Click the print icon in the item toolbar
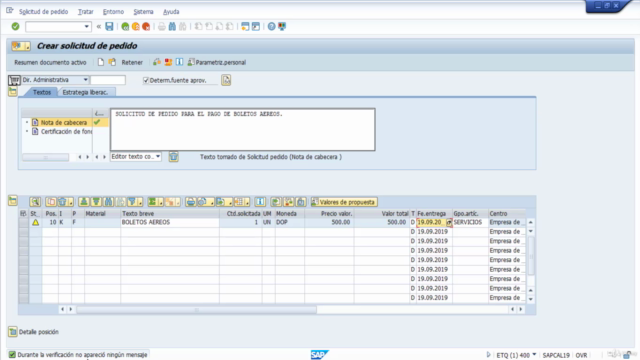This screenshot has width=640, height=360. pos(191,202)
